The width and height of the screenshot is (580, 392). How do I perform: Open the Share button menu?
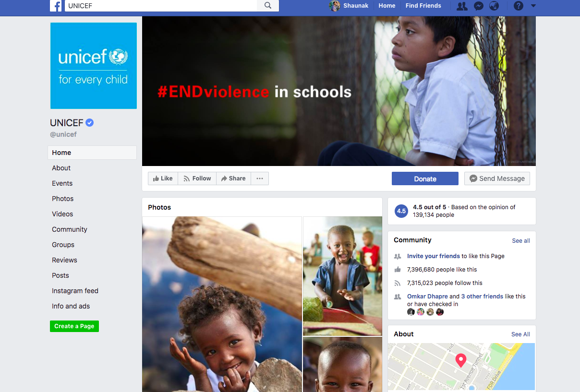[233, 178]
